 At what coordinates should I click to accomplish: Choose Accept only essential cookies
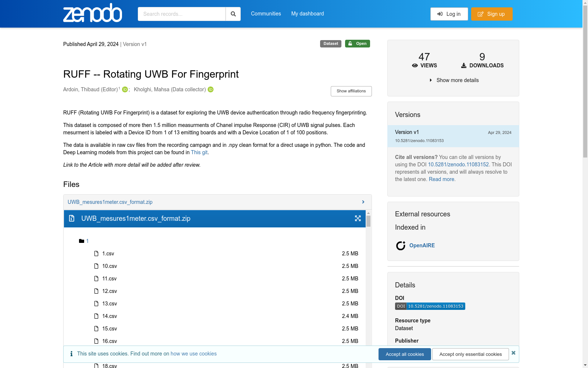[x=470, y=354]
